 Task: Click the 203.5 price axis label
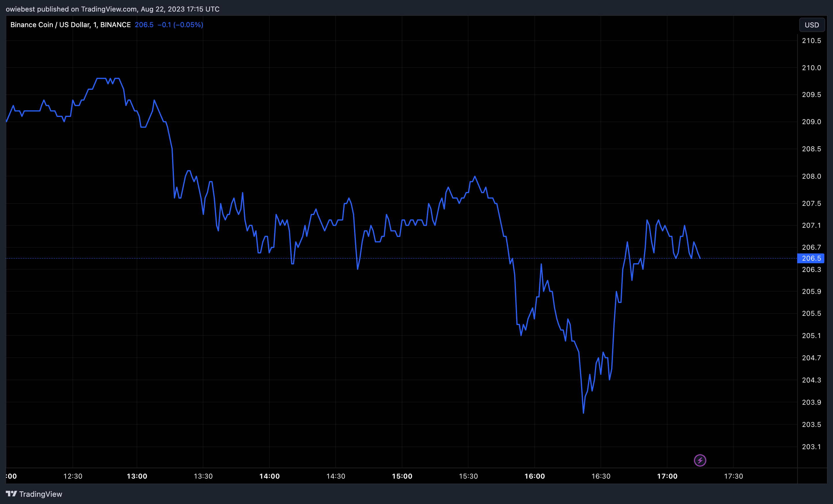(x=811, y=424)
